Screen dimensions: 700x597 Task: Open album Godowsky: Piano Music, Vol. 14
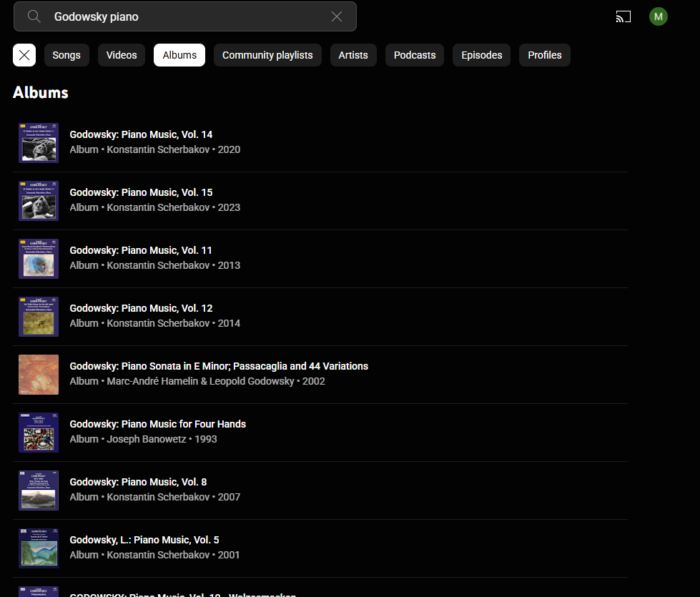click(141, 134)
